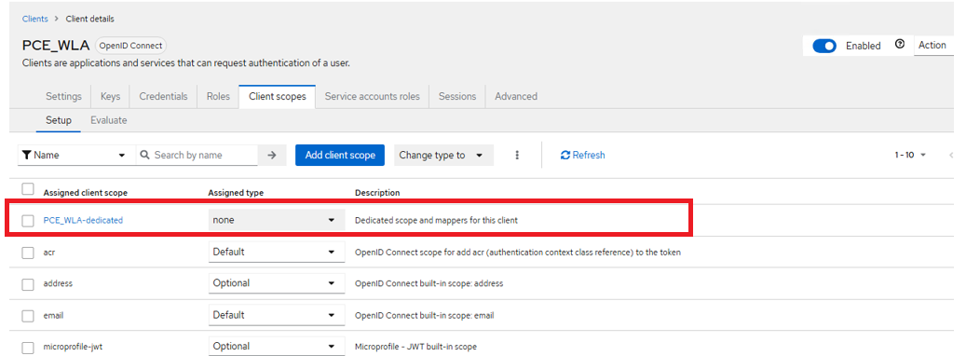Open the 1-10 pagination dropdown
Screen dimensions: 980x356
tap(910, 155)
